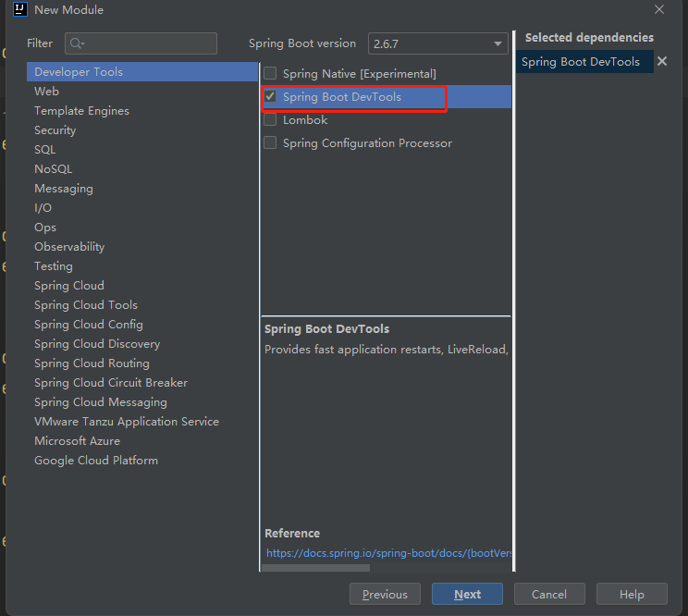Select the Spring Cloud Discovery category
This screenshot has height=616, width=688.
pyautogui.click(x=142, y=343)
